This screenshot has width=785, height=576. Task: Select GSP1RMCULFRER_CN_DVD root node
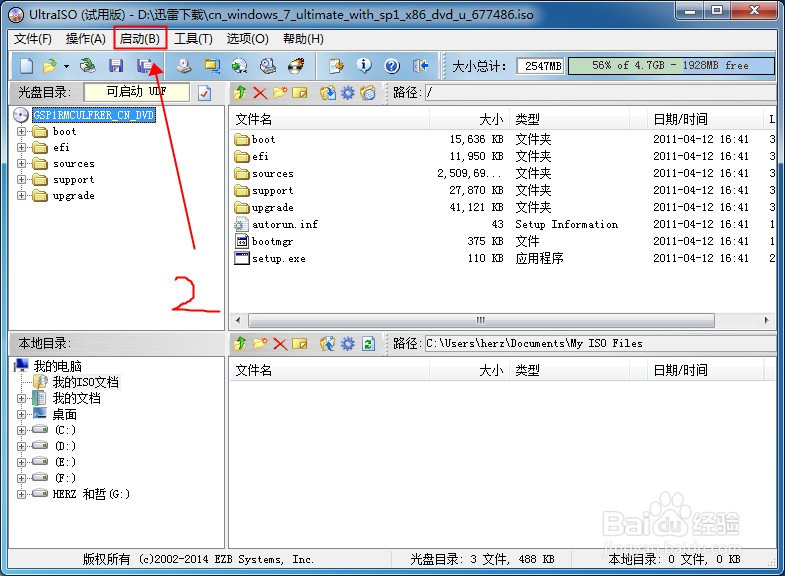tap(94, 115)
